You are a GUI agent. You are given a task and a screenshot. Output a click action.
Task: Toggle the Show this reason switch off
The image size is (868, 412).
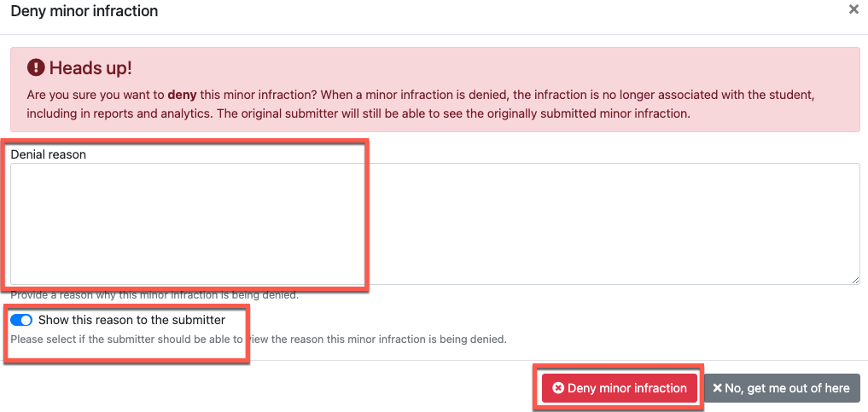pyautogui.click(x=21, y=321)
